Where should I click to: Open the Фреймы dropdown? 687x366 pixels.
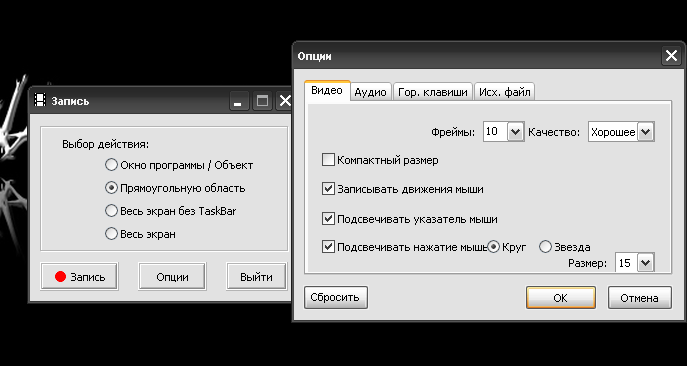(x=516, y=131)
